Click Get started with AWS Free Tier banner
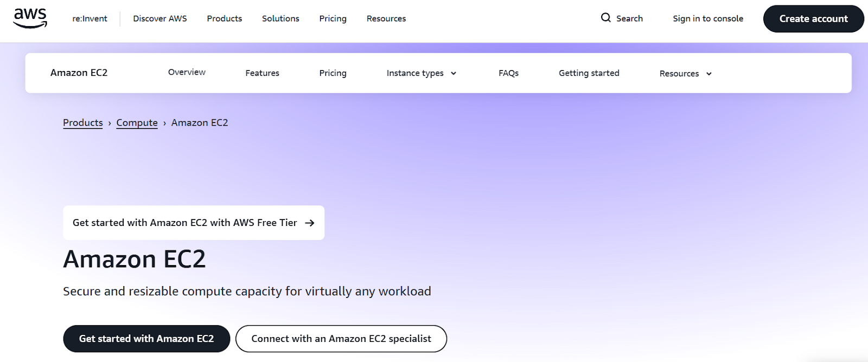 (194, 223)
